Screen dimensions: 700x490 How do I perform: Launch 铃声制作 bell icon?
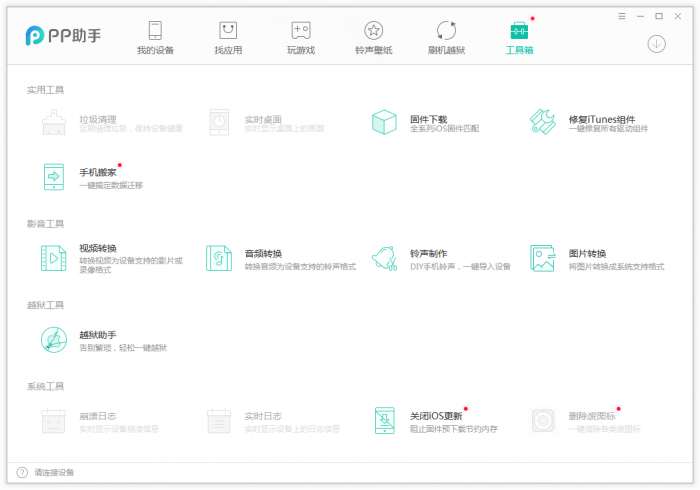point(384,258)
